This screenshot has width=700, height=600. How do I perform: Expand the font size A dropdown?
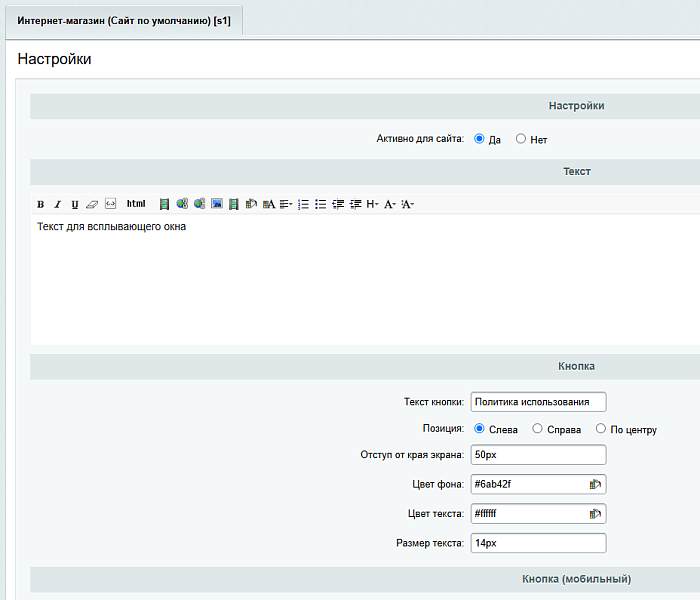(390, 204)
